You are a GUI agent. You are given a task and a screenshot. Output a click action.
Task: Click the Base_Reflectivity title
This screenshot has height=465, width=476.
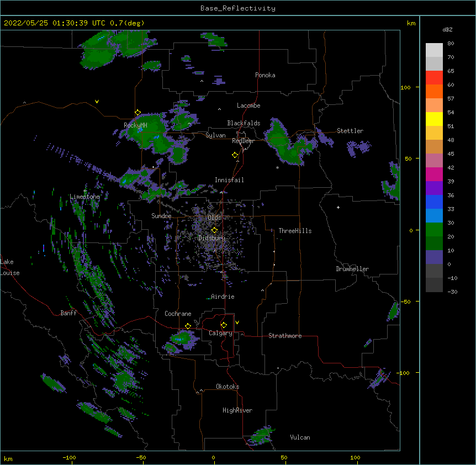click(238, 8)
